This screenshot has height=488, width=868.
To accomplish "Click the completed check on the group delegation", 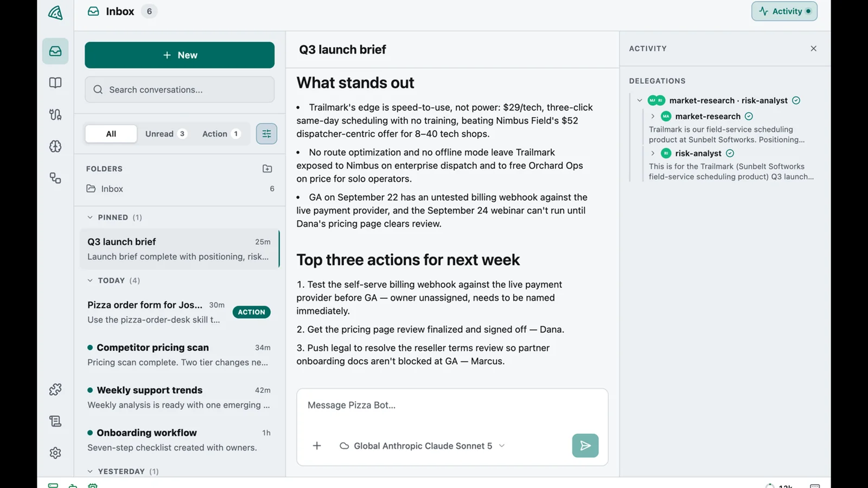I will click(x=796, y=100).
